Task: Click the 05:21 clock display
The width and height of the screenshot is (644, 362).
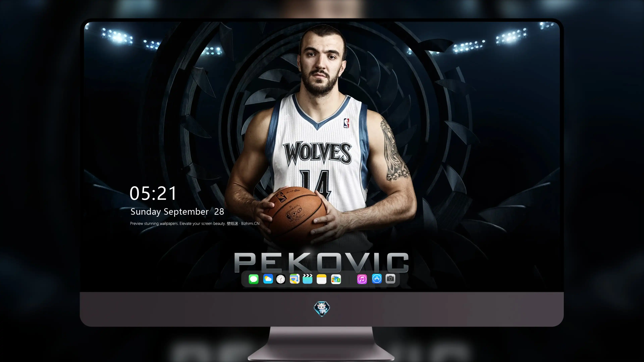Action: tap(153, 193)
